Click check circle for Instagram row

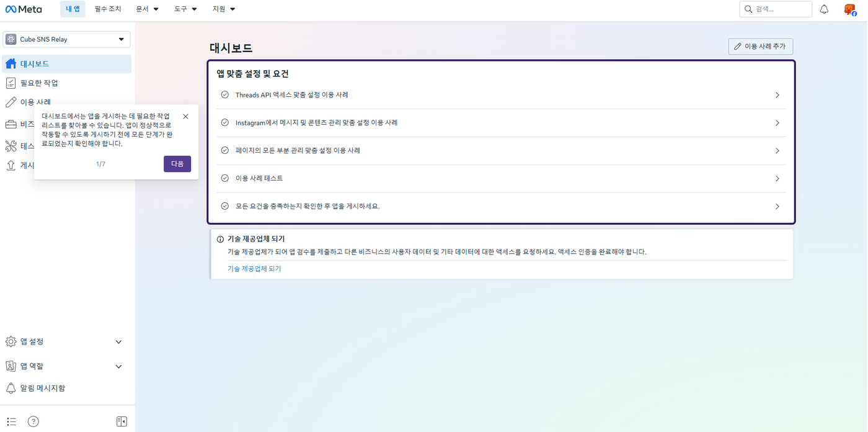click(225, 123)
